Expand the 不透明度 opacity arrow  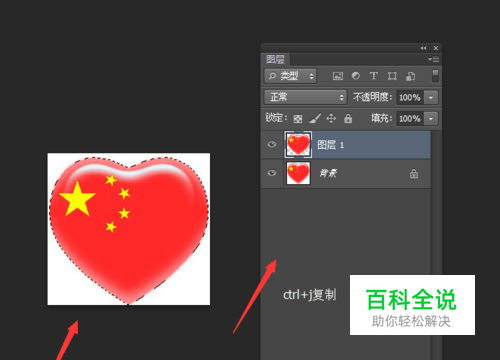click(x=431, y=98)
